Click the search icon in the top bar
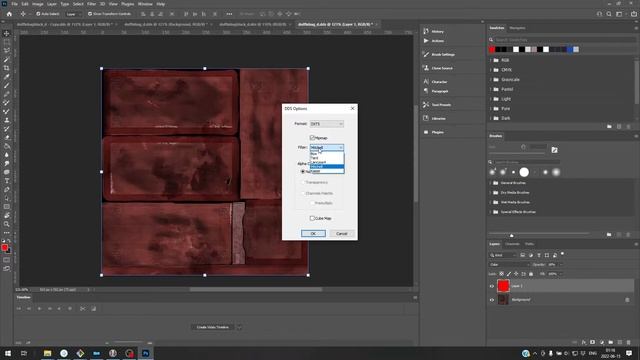This screenshot has width=640, height=360. 609,14
